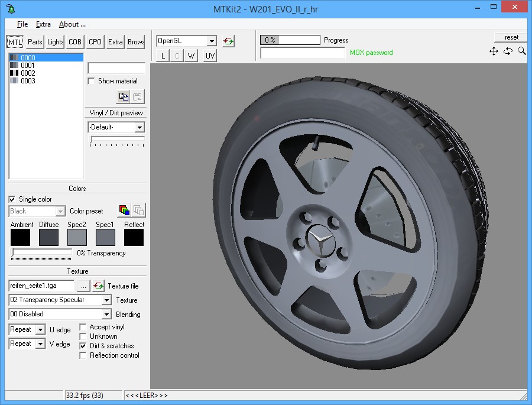Switch to the Parts tab

(x=35, y=42)
